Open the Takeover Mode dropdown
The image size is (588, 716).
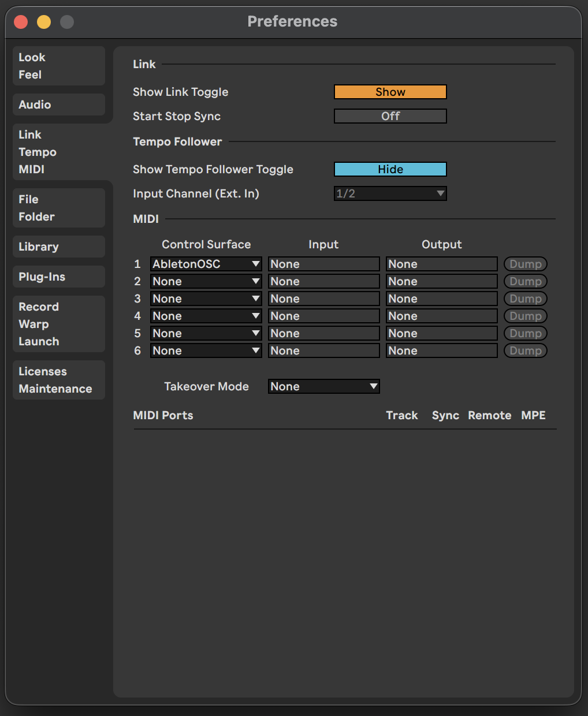coord(323,386)
